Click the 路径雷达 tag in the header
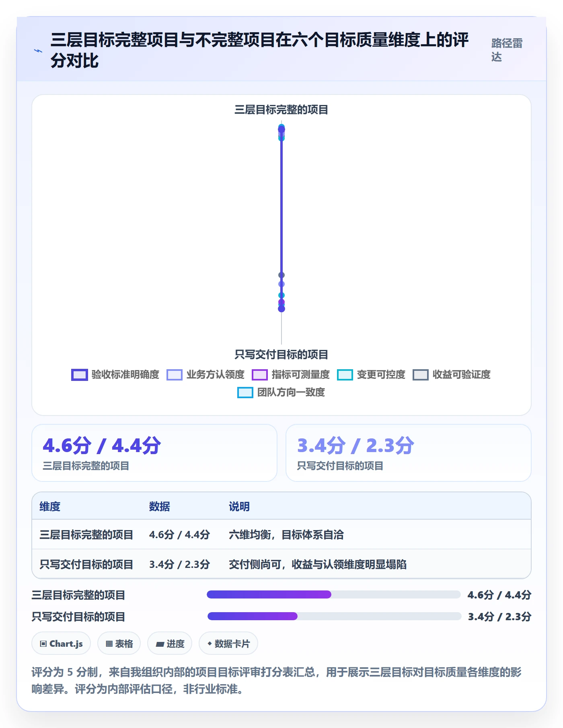The width and height of the screenshot is (563, 728). (x=507, y=50)
